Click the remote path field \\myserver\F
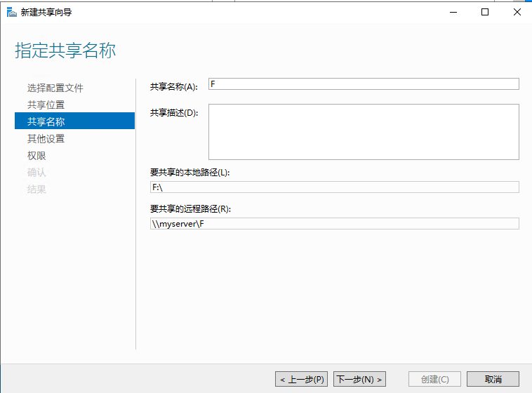The height and width of the screenshot is (393, 532). (x=334, y=224)
